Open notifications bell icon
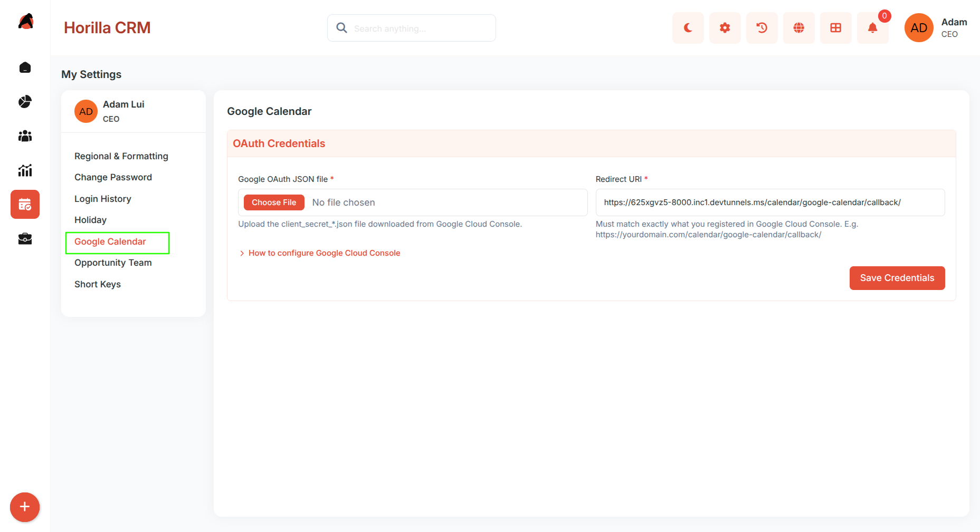This screenshot has width=980, height=532. click(x=873, y=28)
